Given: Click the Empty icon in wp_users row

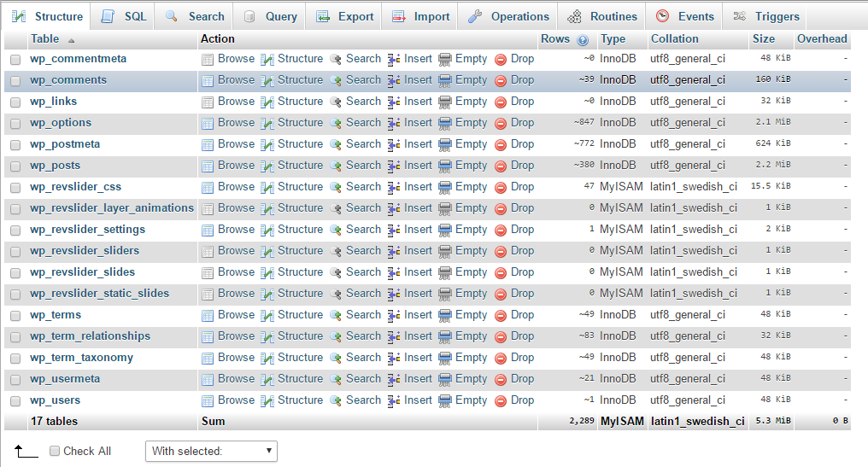Looking at the screenshot, I should click(x=444, y=401).
